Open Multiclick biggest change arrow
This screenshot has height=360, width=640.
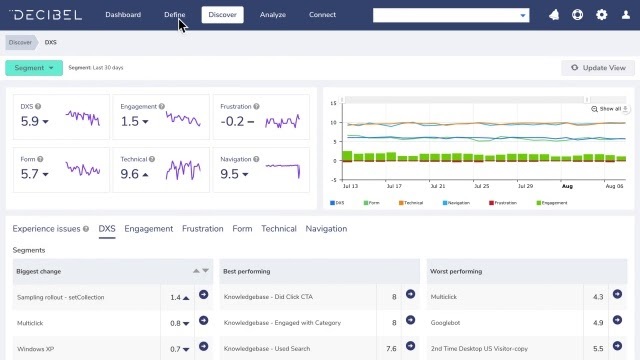click(203, 321)
